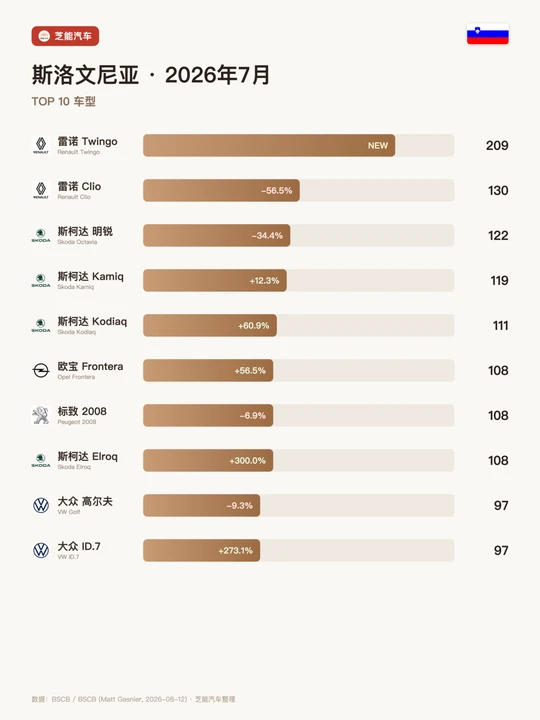
Task: Click the 斯柯达 Kodiaq model name
Action: [x=92, y=321]
